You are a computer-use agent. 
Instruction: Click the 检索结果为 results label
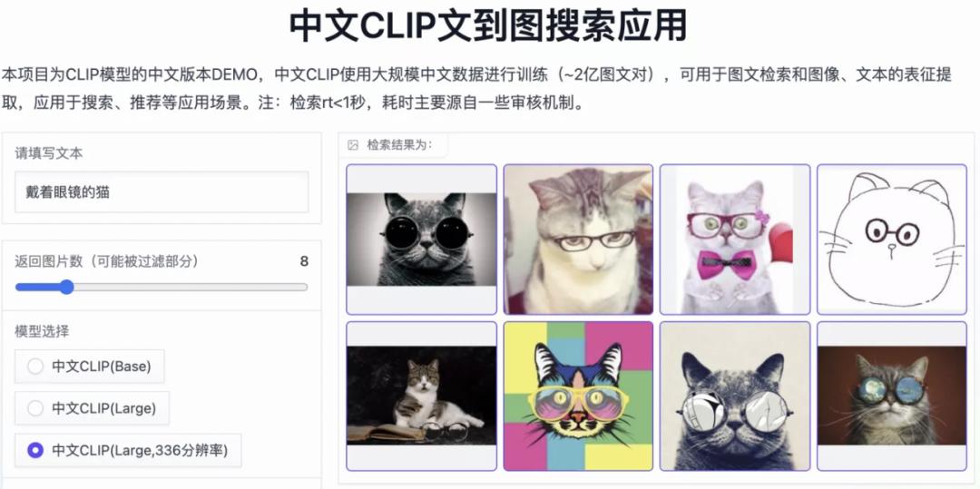pyautogui.click(x=399, y=145)
